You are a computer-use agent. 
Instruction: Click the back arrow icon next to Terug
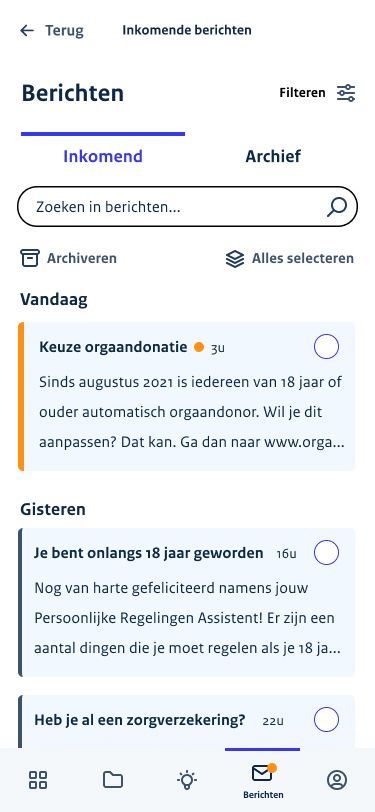coord(27,31)
